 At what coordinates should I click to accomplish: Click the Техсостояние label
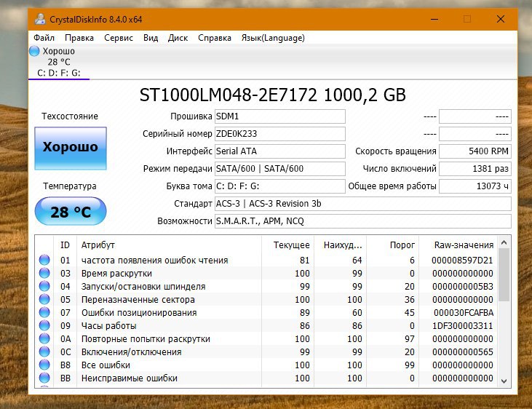click(70, 116)
